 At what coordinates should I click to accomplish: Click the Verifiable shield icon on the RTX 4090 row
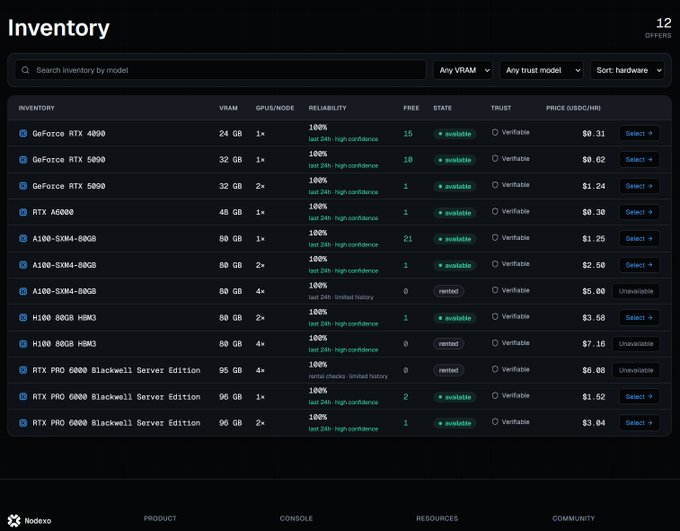(x=495, y=132)
